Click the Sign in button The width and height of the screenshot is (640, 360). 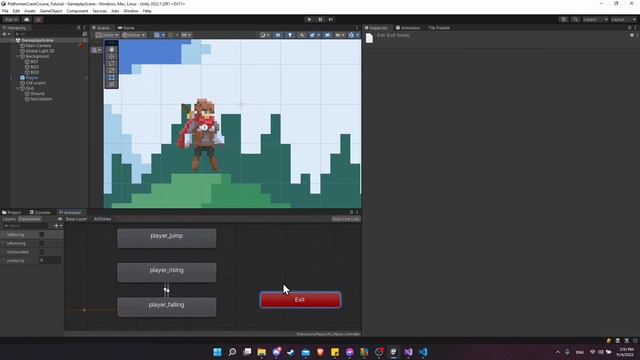[x=11, y=20]
